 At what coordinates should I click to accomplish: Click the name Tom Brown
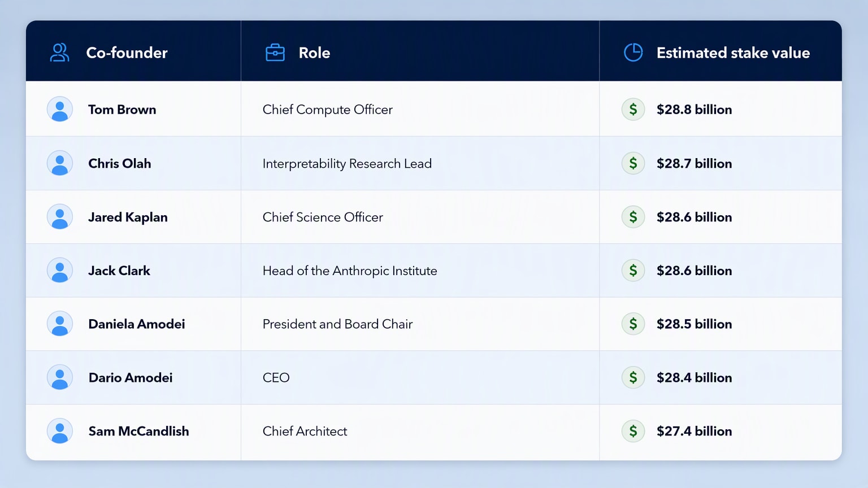122,110
